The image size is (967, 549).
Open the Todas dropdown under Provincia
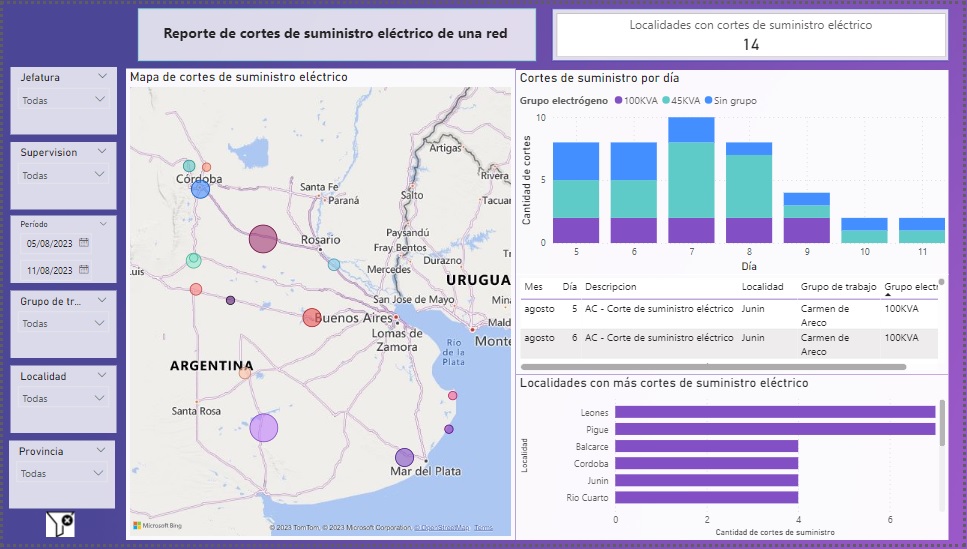pyautogui.click(x=63, y=474)
